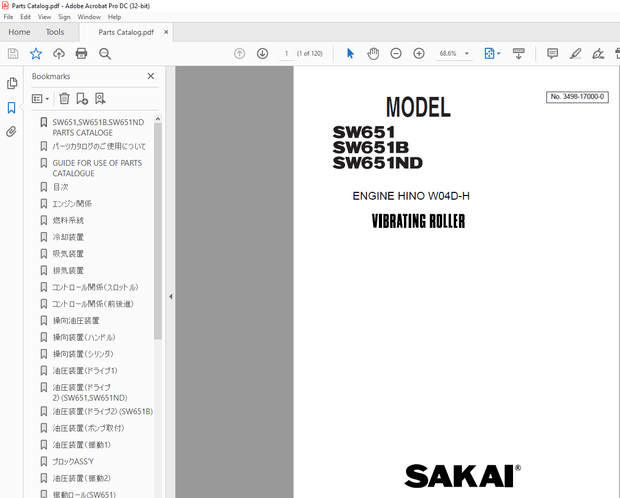Click the star bookmark icon in toolbar
The width and height of the screenshot is (620, 498).
pyautogui.click(x=36, y=53)
